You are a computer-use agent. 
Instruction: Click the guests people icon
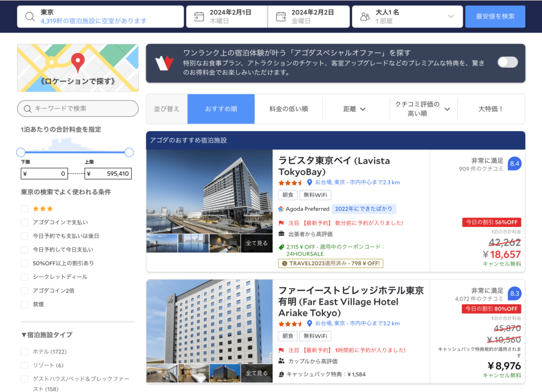click(365, 16)
